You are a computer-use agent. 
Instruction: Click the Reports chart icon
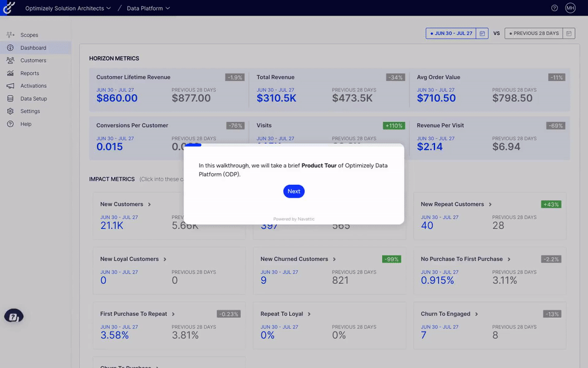[x=11, y=73]
